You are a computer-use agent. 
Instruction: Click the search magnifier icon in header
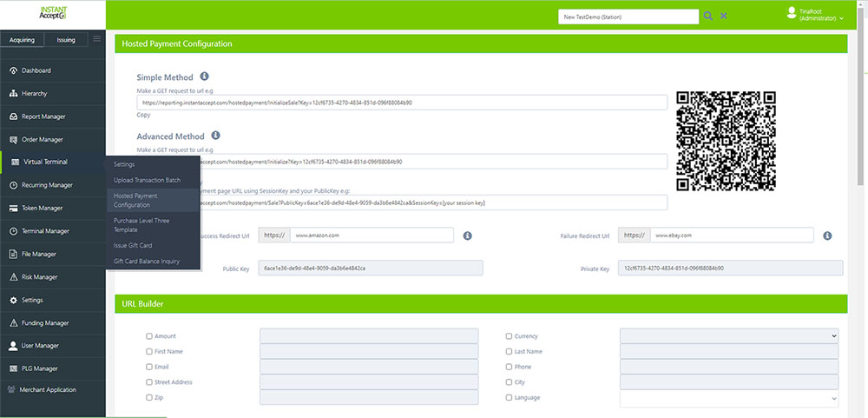pos(708,17)
